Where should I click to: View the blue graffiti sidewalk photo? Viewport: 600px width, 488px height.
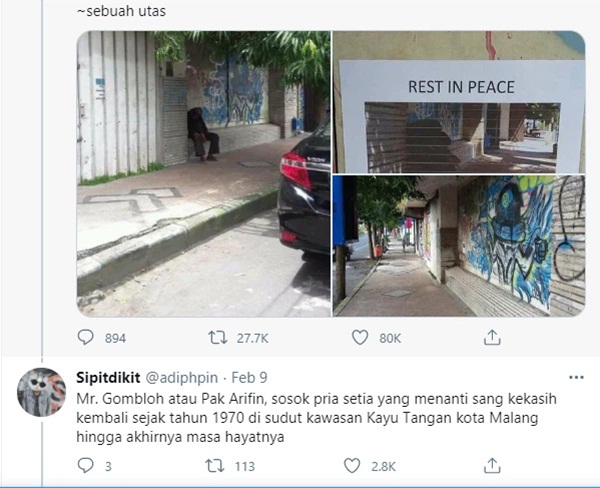point(459,246)
